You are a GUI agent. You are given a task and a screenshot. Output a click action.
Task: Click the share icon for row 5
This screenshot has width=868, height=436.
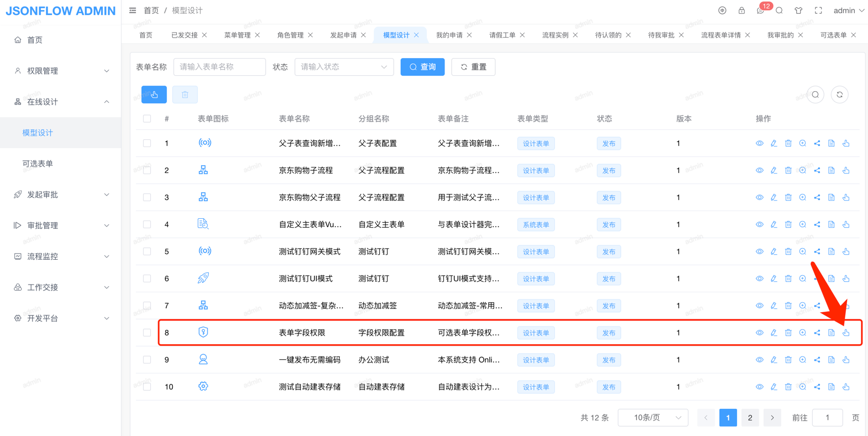[x=817, y=251]
